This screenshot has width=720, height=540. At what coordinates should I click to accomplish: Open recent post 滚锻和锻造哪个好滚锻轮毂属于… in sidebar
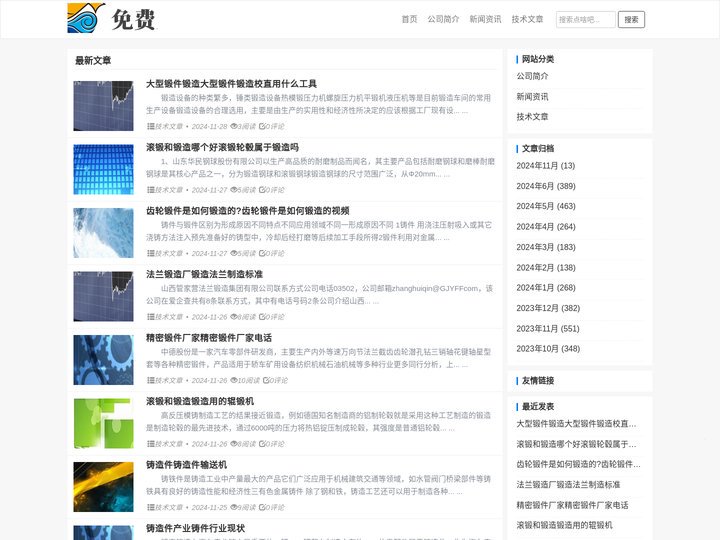click(x=576, y=444)
